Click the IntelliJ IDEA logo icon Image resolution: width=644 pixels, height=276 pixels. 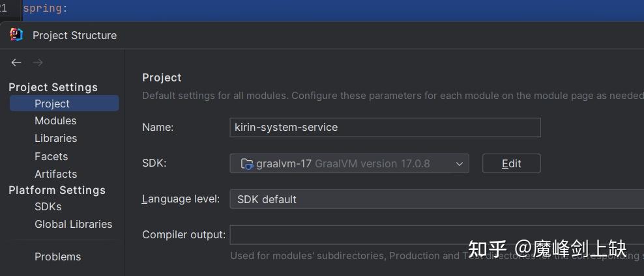[16, 35]
